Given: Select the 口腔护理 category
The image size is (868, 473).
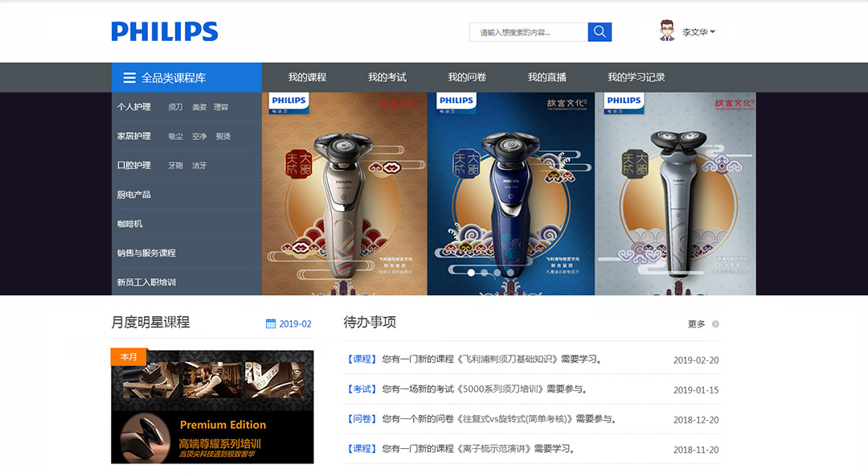Looking at the screenshot, I should (x=134, y=166).
